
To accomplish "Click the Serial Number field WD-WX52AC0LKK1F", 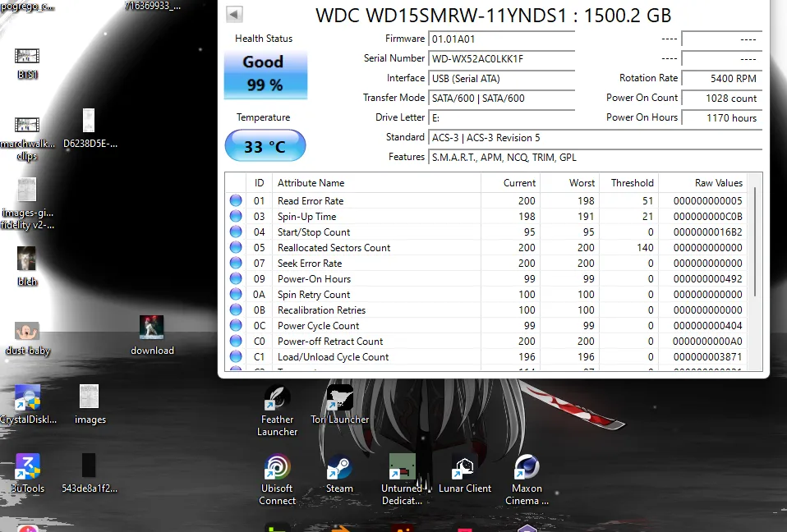I will (501, 58).
